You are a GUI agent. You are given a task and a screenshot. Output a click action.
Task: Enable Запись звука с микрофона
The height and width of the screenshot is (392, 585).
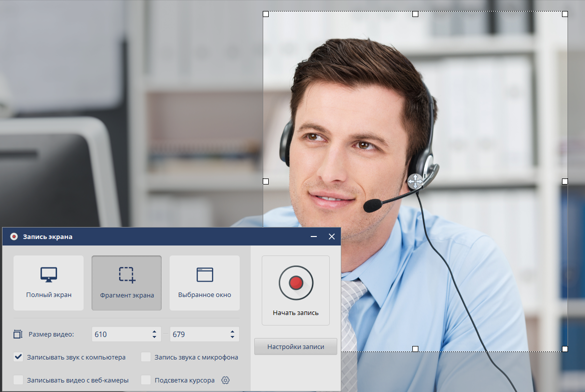pos(146,357)
